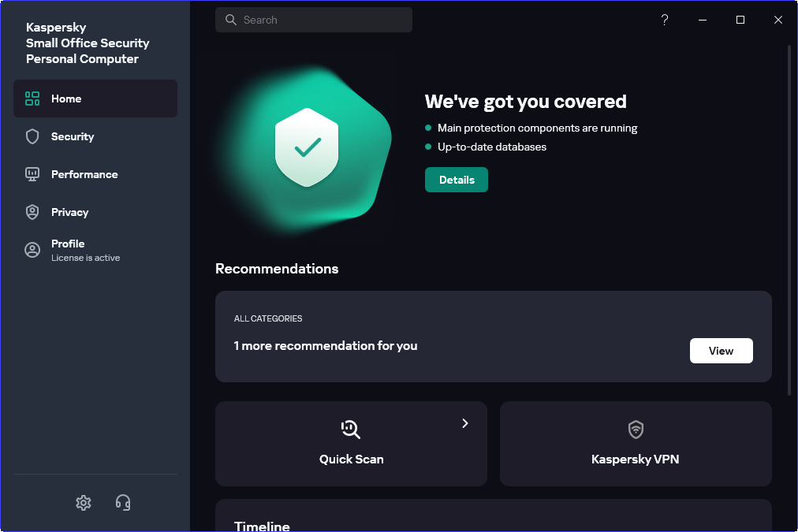Open the Privacy section

[70, 212]
